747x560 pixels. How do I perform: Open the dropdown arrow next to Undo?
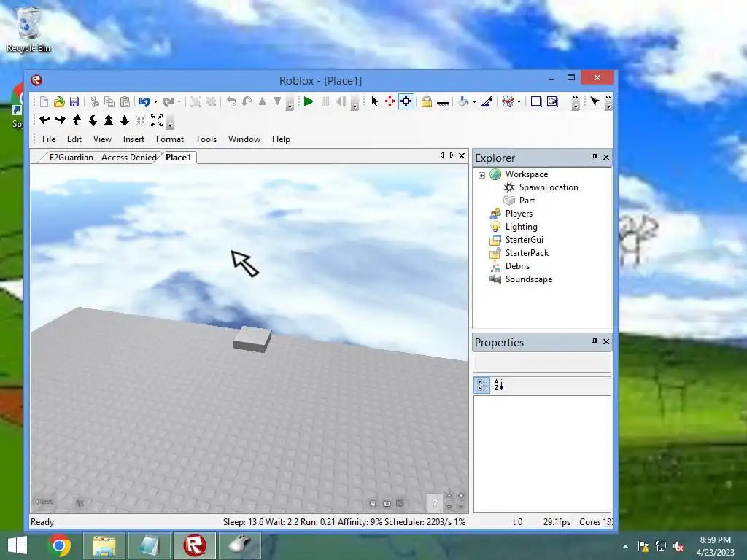point(155,102)
